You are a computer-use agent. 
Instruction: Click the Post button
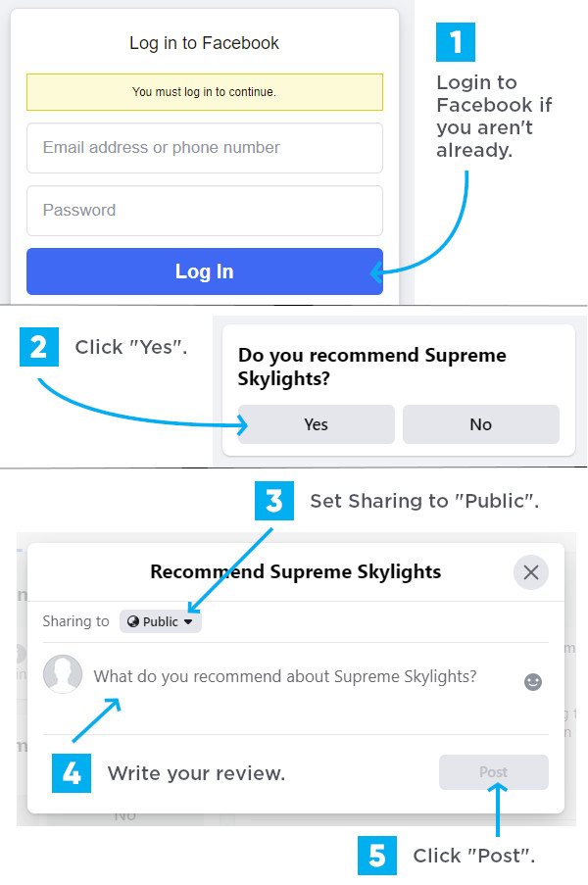coord(494,772)
